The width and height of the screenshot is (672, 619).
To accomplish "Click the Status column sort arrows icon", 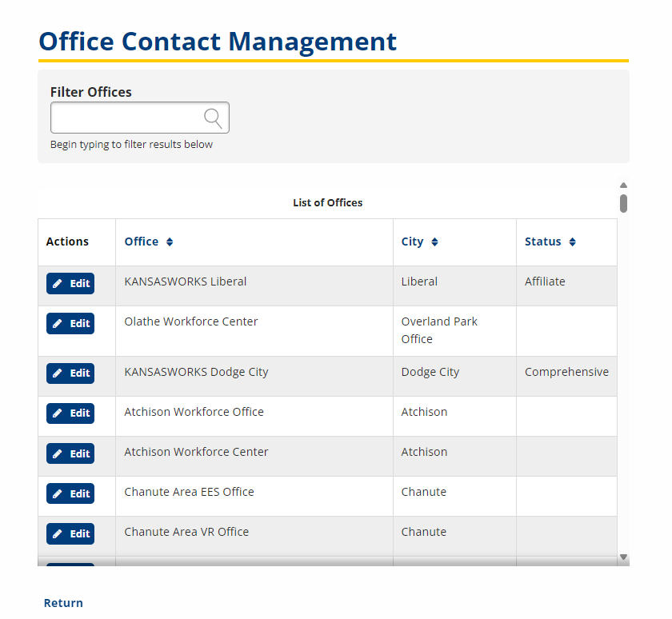I will point(573,242).
